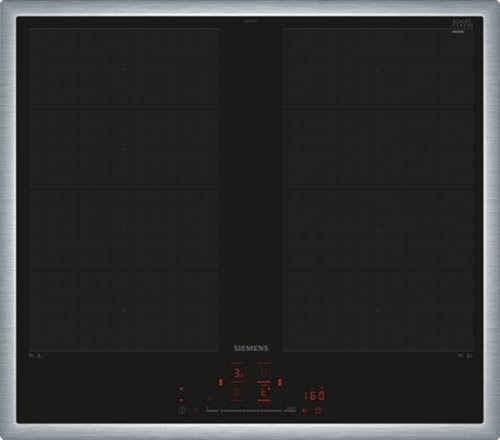
Task: Tap the small red symbol above the slider start
Action: pyautogui.click(x=210, y=398)
